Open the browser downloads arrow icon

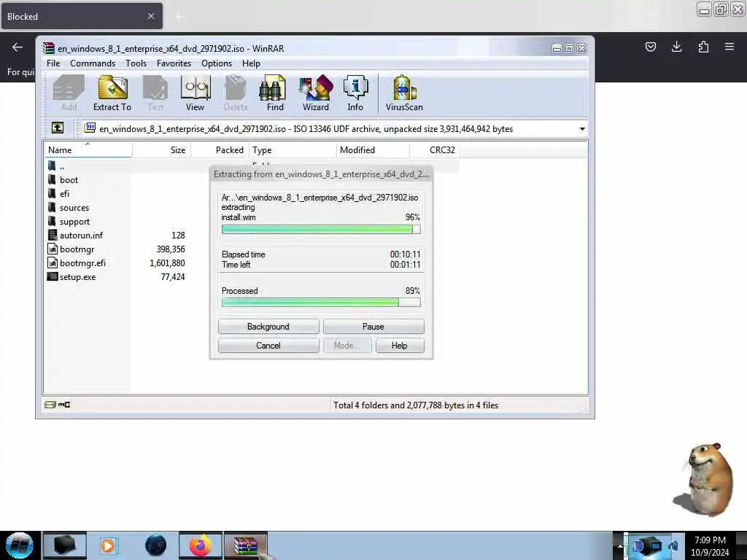pos(676,47)
